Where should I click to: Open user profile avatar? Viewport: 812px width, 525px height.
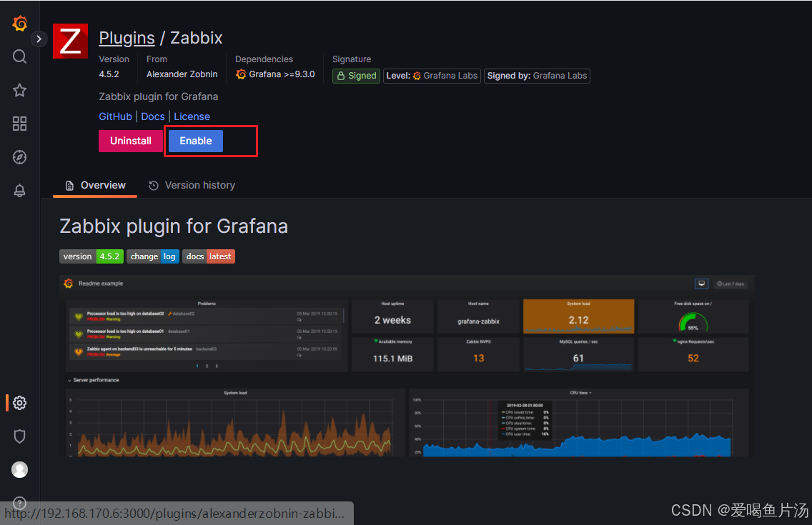(20, 470)
